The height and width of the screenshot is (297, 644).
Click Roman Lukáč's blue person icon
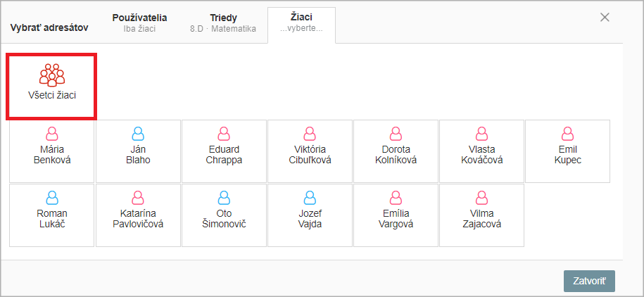coord(52,198)
